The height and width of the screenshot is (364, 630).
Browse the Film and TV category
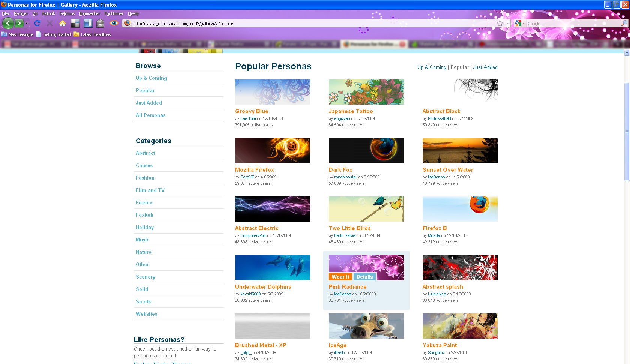click(x=150, y=190)
